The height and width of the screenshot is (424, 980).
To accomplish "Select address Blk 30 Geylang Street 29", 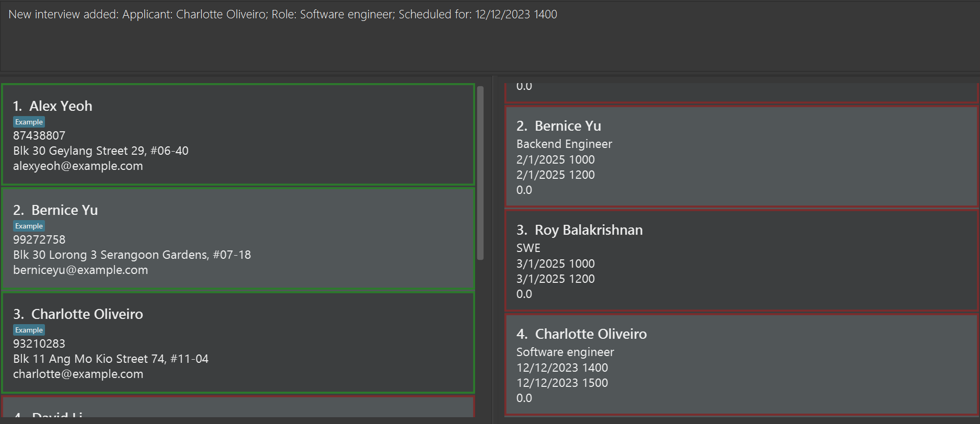I will pos(101,151).
